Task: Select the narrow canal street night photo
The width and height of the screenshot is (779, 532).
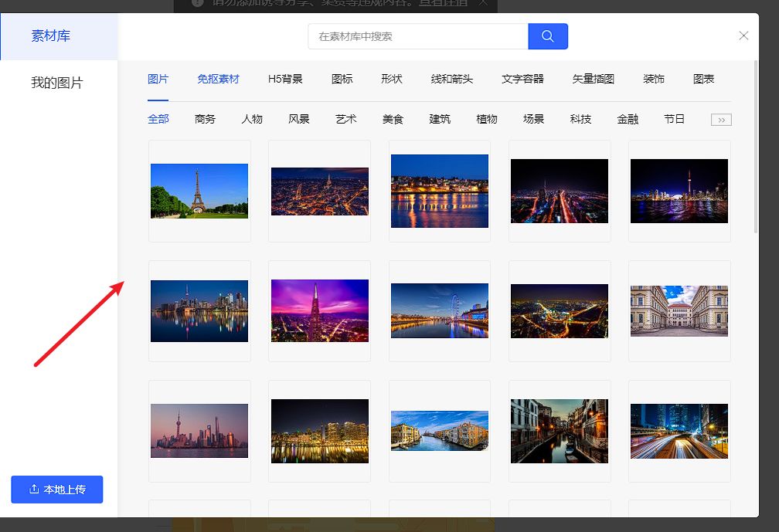Action: 560,432
